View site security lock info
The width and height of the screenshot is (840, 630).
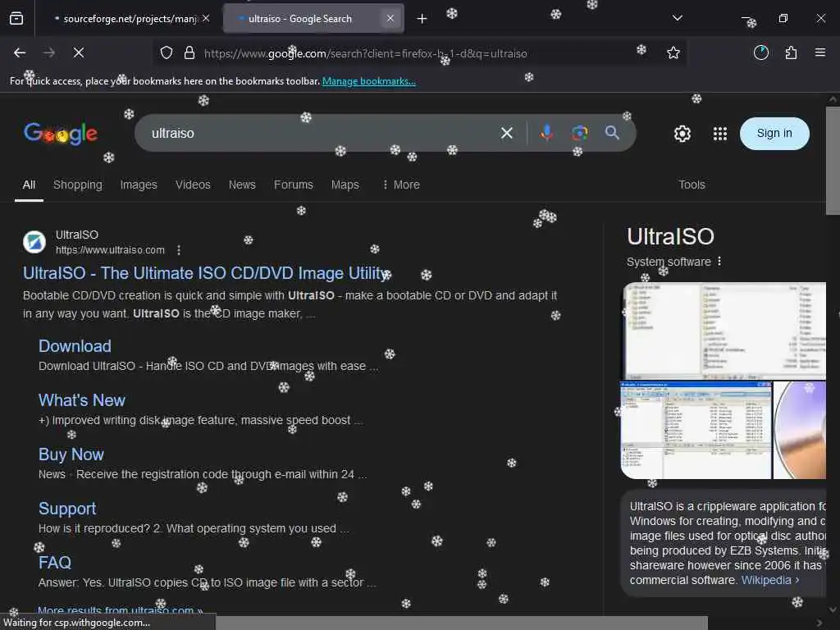pyautogui.click(x=189, y=52)
